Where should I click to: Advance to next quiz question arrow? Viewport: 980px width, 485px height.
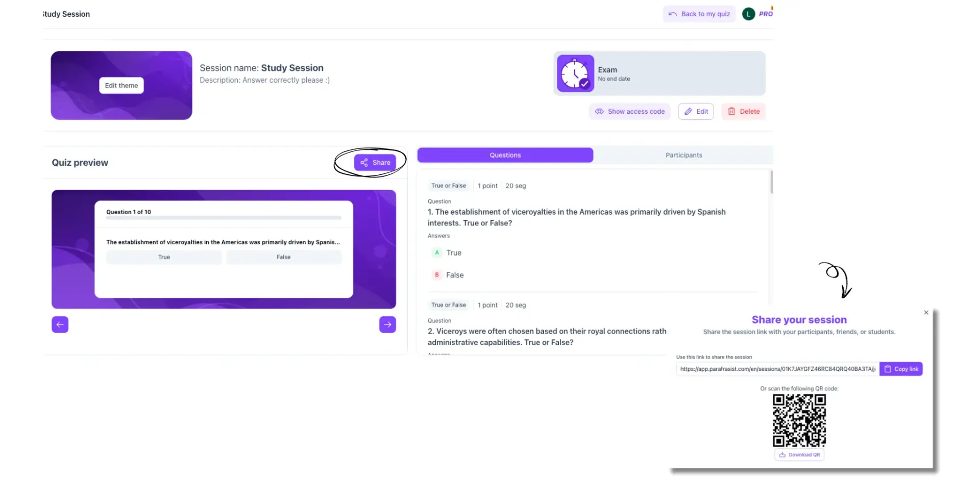pos(387,324)
